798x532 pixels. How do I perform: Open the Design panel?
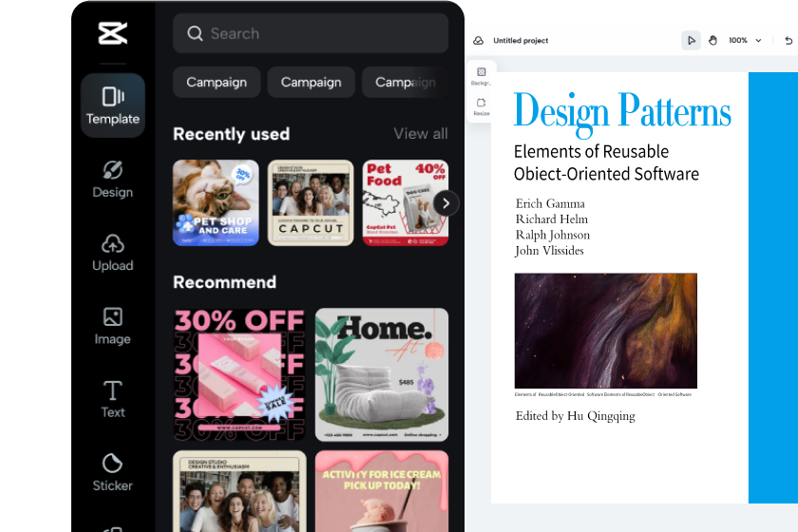[112, 180]
